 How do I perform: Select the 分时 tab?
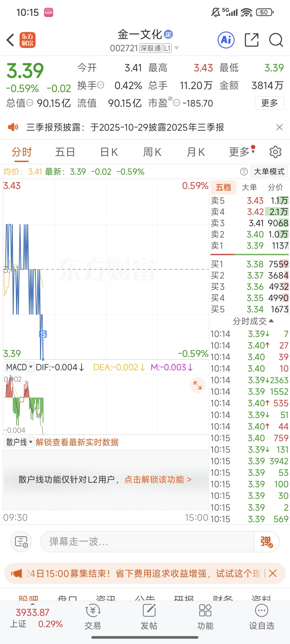(x=21, y=152)
